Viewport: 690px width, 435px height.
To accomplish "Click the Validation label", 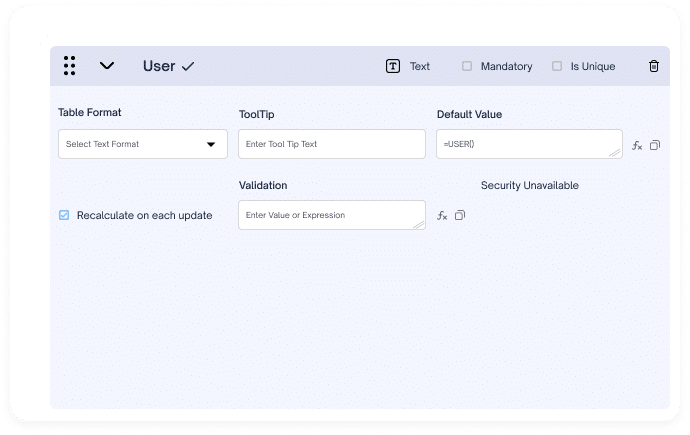I will pyautogui.click(x=263, y=185).
